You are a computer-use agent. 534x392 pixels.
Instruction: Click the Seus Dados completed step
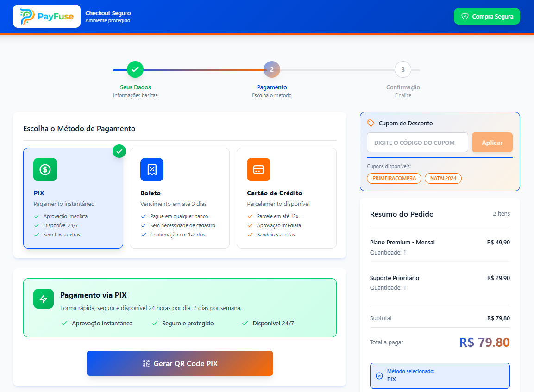click(135, 69)
